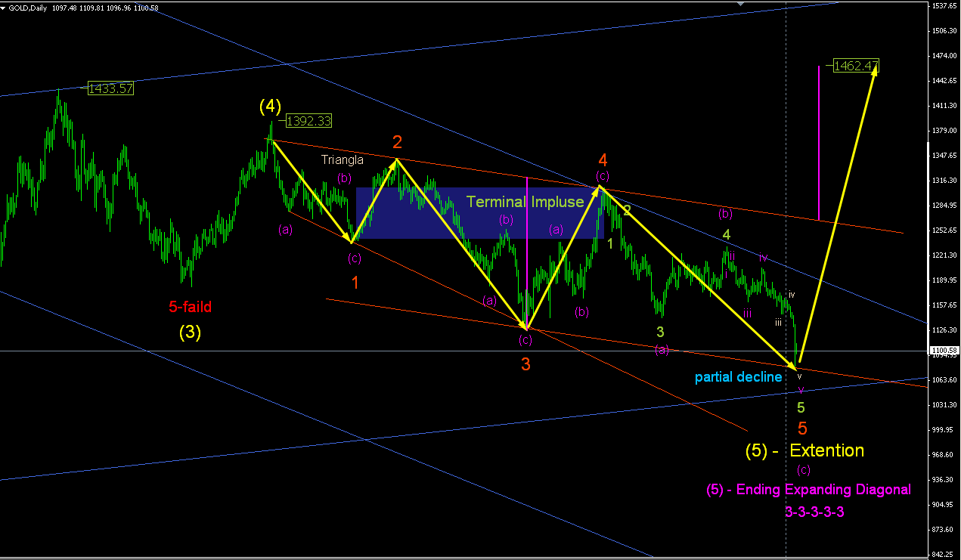
Task: Select the Terminal Impluse text label
Action: (x=525, y=202)
